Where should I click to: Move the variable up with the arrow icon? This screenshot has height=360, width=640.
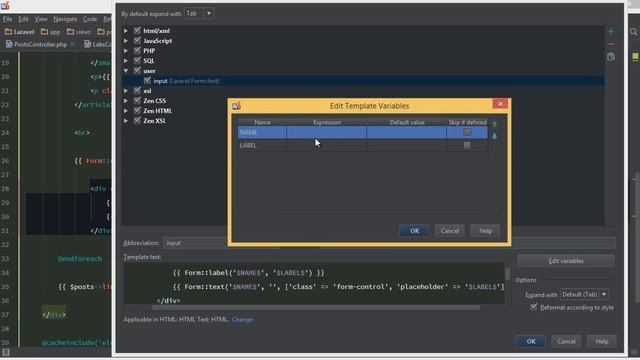(x=494, y=124)
